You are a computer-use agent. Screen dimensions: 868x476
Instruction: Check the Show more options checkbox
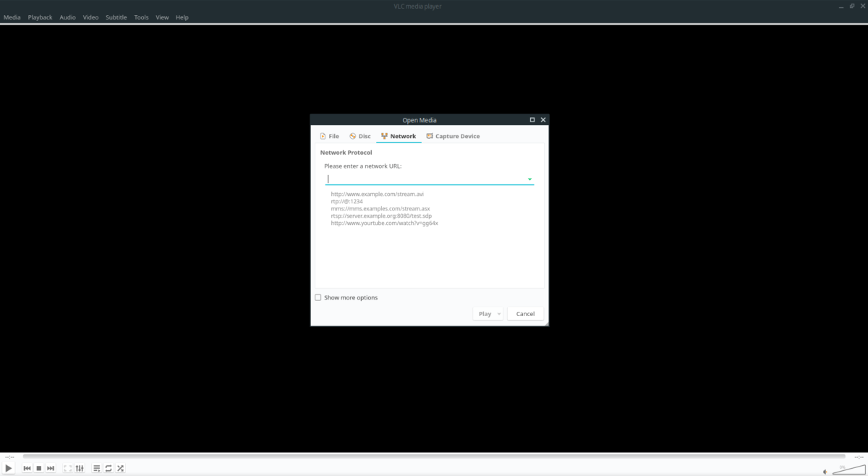[318, 297]
